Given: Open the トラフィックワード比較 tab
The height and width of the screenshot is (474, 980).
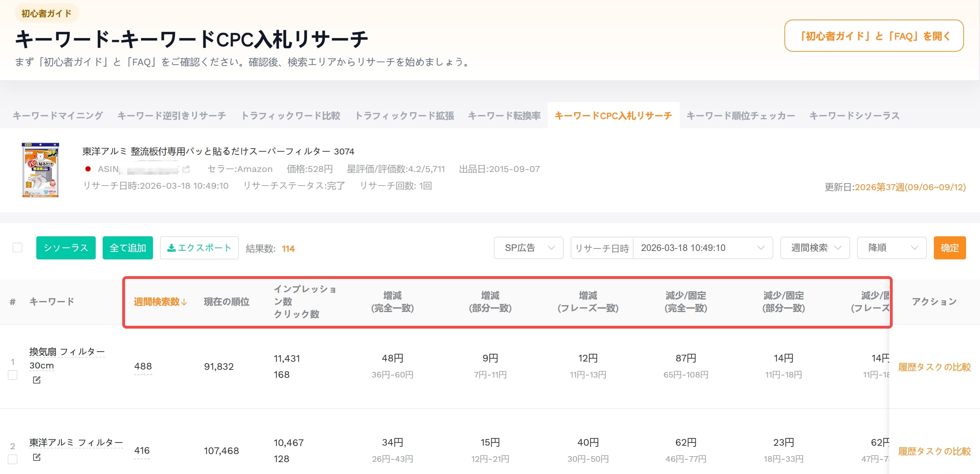Looking at the screenshot, I should [x=291, y=115].
